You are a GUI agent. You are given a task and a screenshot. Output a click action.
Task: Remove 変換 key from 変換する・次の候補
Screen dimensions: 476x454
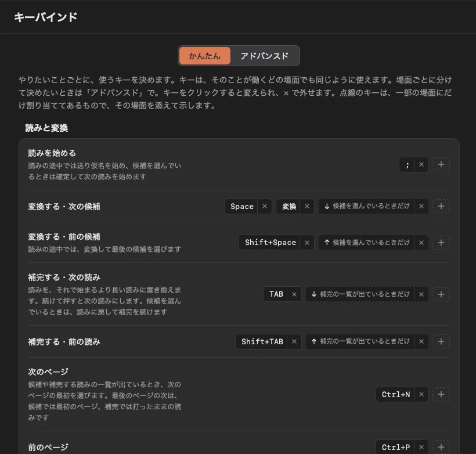coord(307,206)
